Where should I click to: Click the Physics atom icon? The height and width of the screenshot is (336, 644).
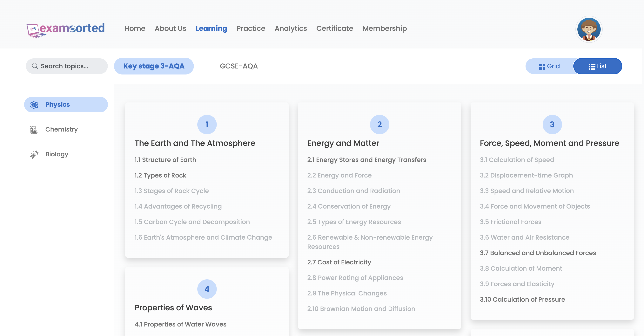click(34, 105)
